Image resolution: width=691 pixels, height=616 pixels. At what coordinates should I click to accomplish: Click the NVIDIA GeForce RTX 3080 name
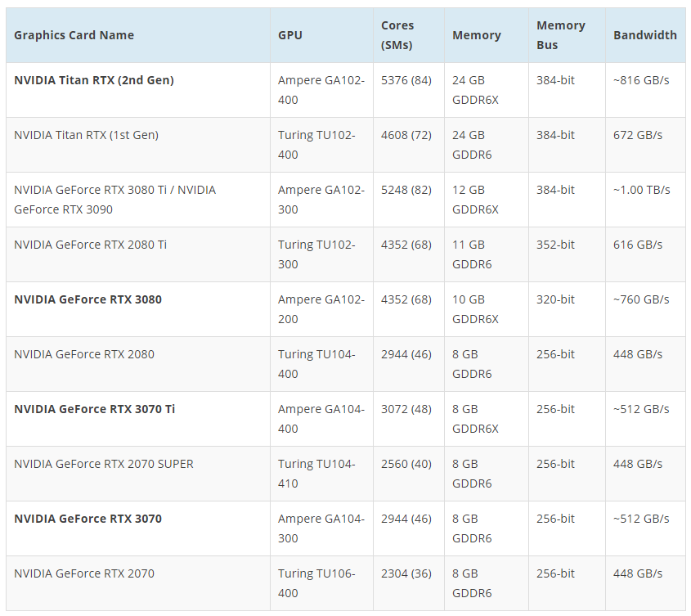(87, 299)
